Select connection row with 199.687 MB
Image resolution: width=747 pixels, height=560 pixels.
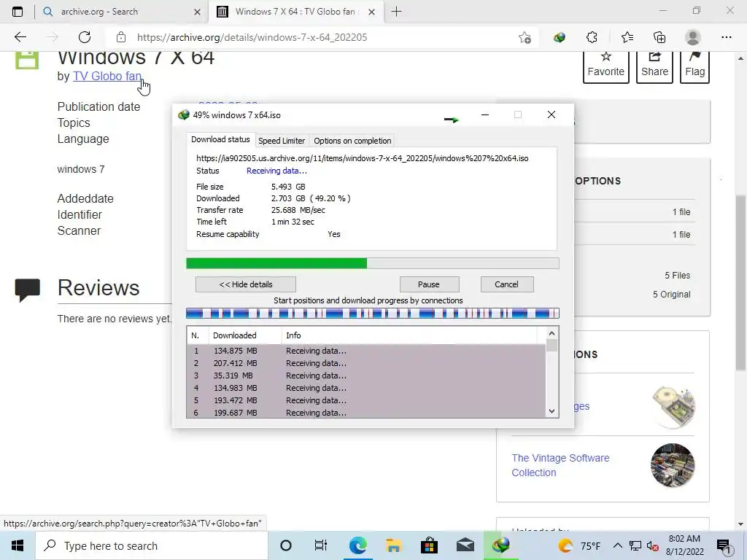pyautogui.click(x=366, y=413)
